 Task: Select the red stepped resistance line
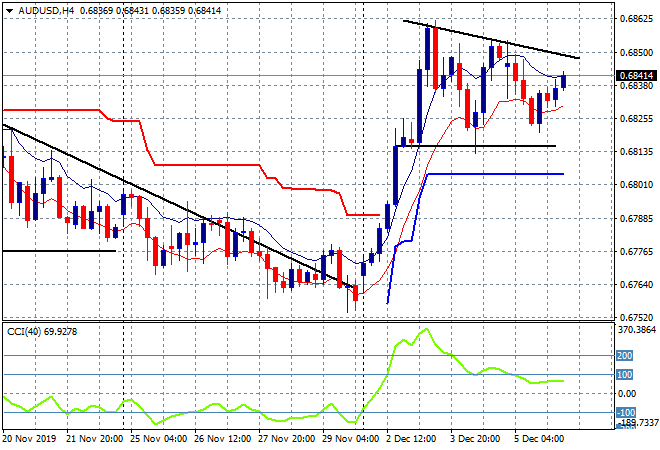click(x=206, y=165)
